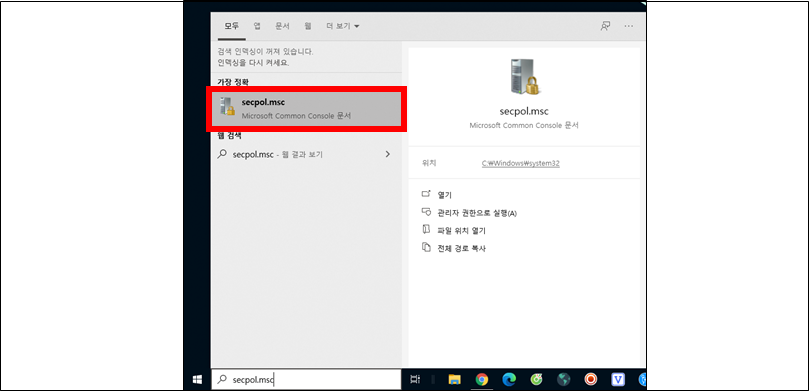The height and width of the screenshot is (391, 809).
Task: Open the C:\Windows\system32 location link
Action: pyautogui.click(x=521, y=163)
